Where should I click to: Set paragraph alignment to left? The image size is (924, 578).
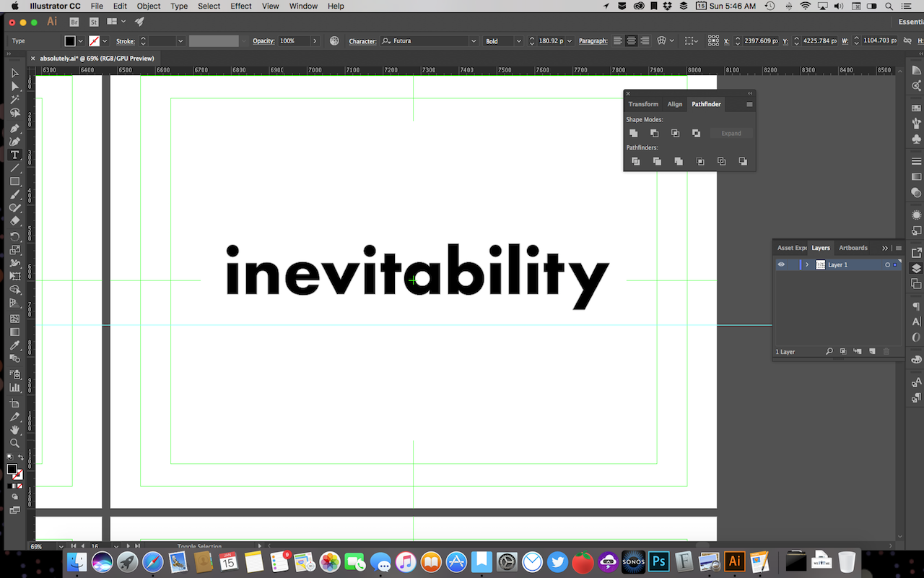click(618, 41)
